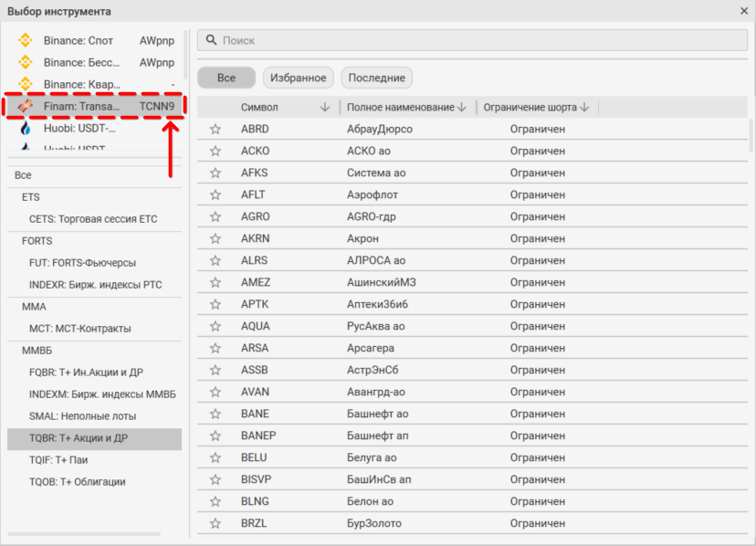Click the star beside BANEP
The width and height of the screenshot is (756, 546).
[x=215, y=436]
